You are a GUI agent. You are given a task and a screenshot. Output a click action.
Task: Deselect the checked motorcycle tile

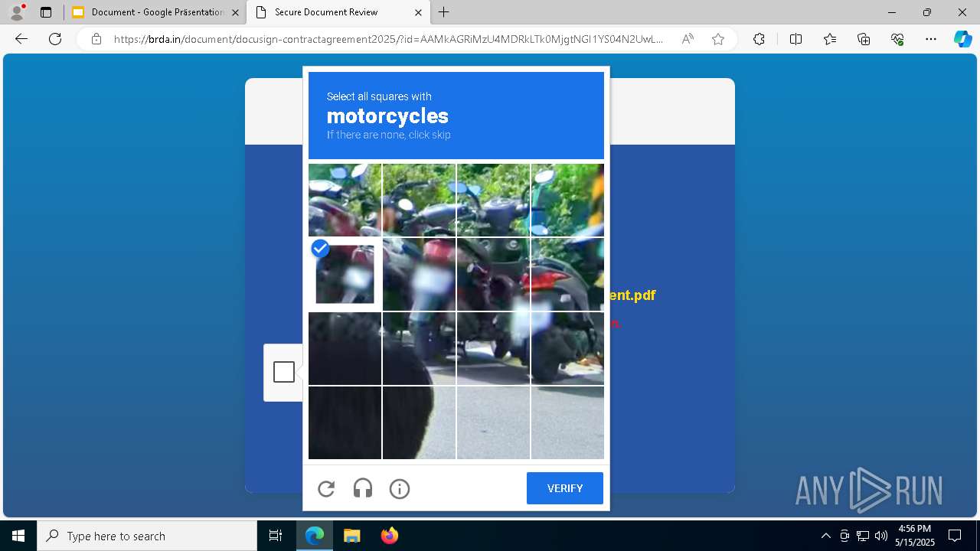345,274
